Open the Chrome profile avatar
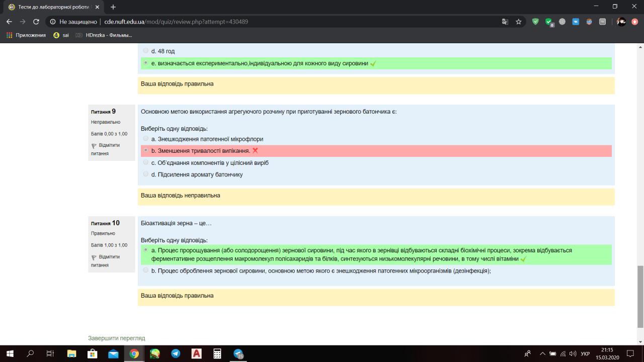The width and height of the screenshot is (644, 362). pos(621,22)
